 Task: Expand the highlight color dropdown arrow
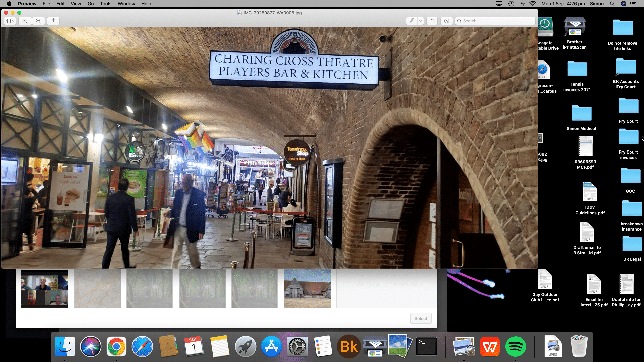(x=421, y=21)
